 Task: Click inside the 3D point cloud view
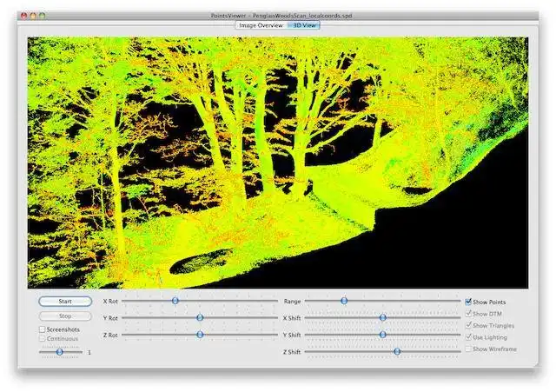tap(278, 163)
